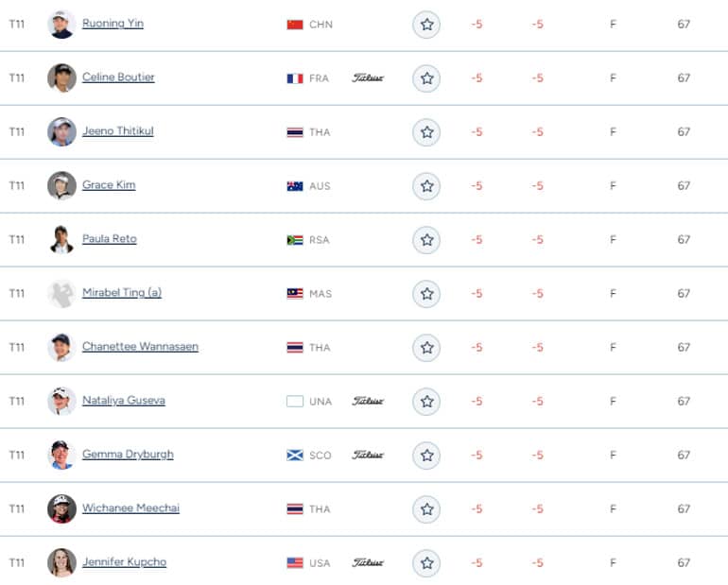
Task: Toggle the star next to Celine Boutier
Action: click(426, 78)
